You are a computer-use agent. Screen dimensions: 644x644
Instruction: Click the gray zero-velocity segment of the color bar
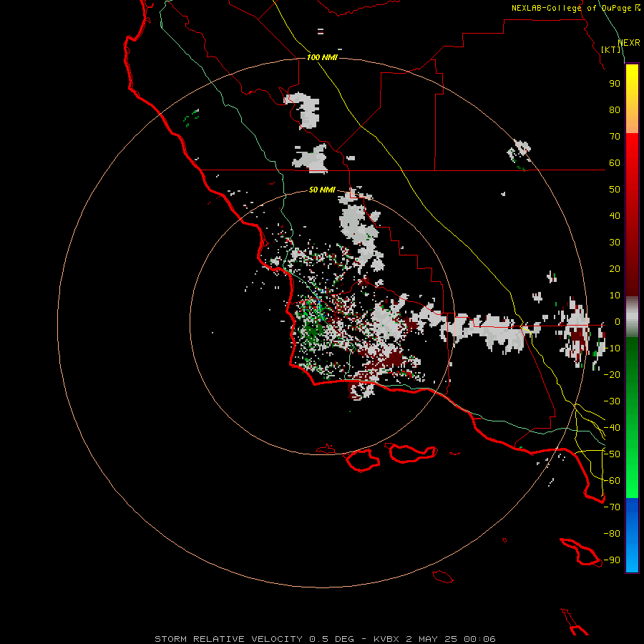(x=632, y=317)
